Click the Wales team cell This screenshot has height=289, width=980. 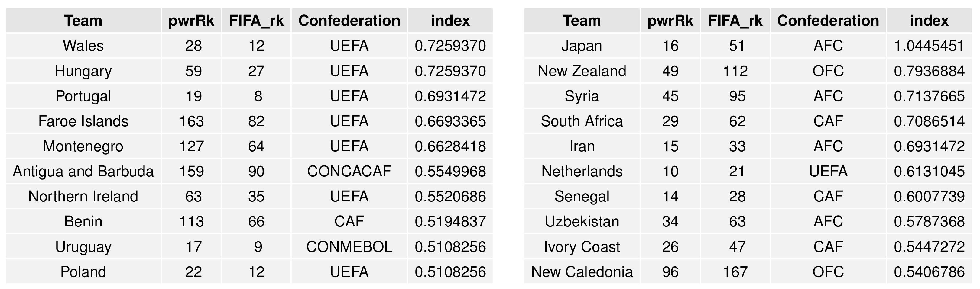pos(83,46)
